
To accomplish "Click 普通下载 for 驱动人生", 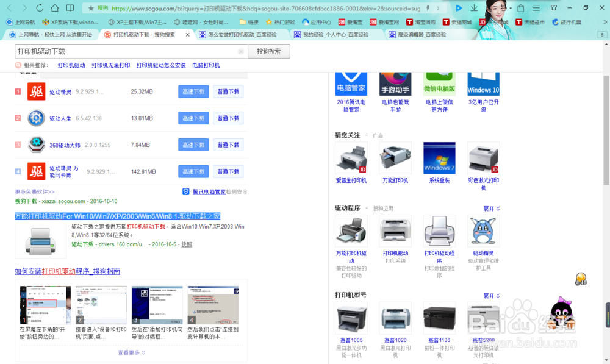I will [x=228, y=118].
